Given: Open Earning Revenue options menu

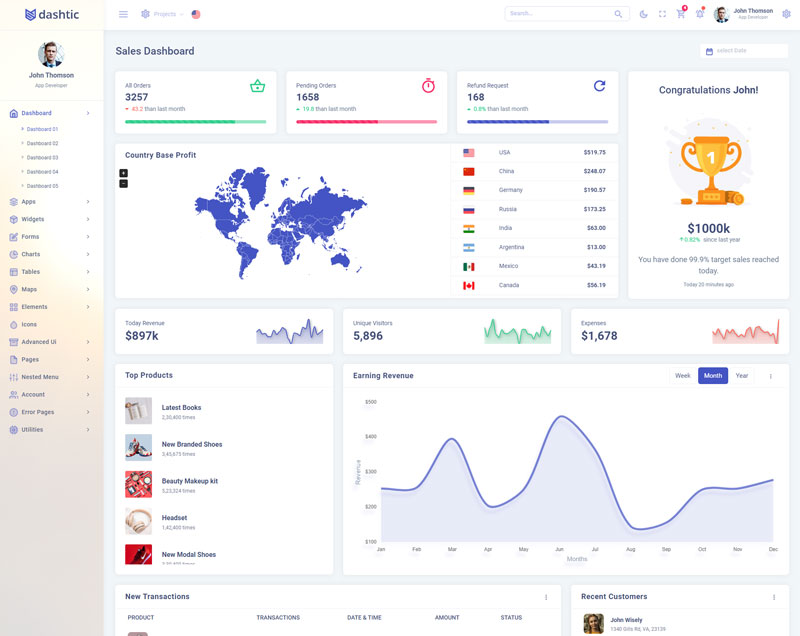Looking at the screenshot, I should pyautogui.click(x=770, y=377).
